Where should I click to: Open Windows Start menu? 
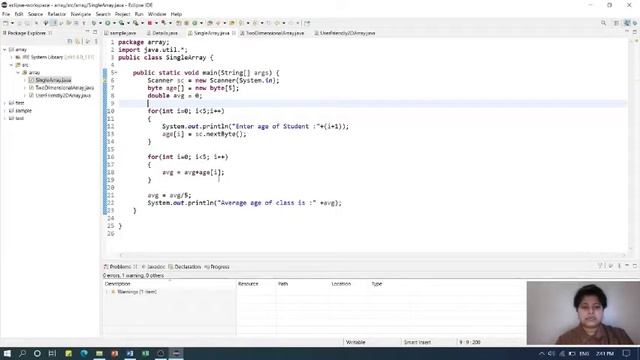point(7,353)
